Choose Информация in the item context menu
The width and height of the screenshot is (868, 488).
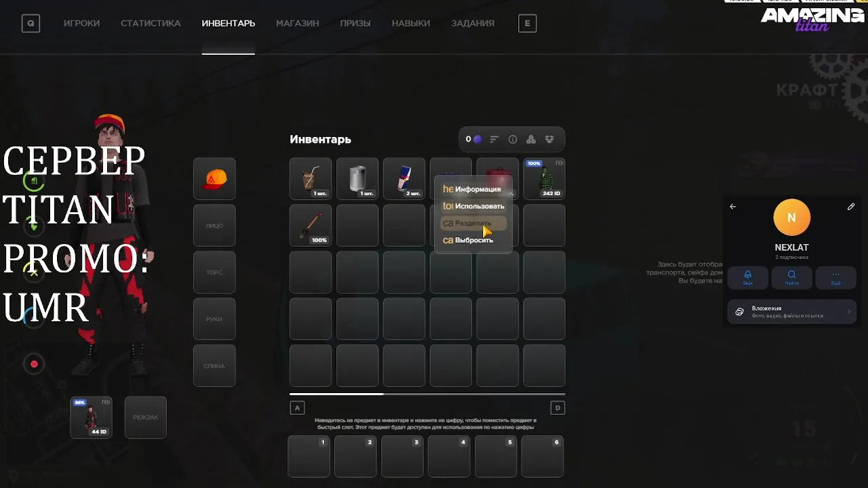click(473, 189)
